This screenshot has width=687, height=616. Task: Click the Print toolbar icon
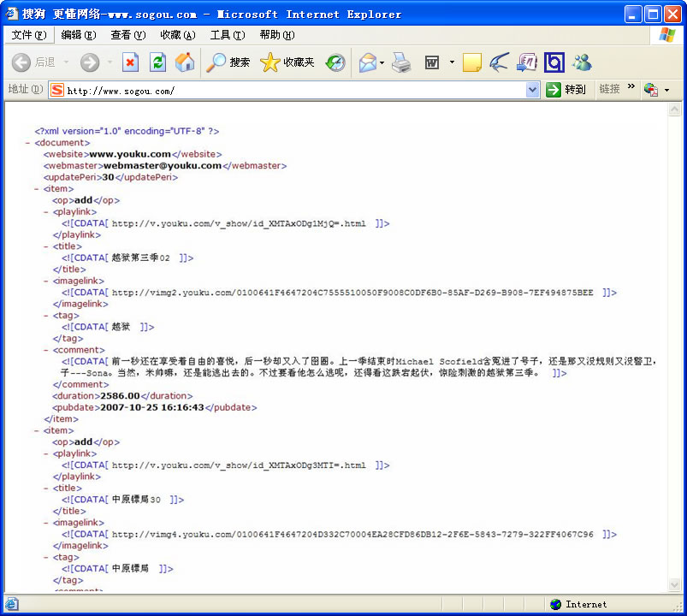401,62
